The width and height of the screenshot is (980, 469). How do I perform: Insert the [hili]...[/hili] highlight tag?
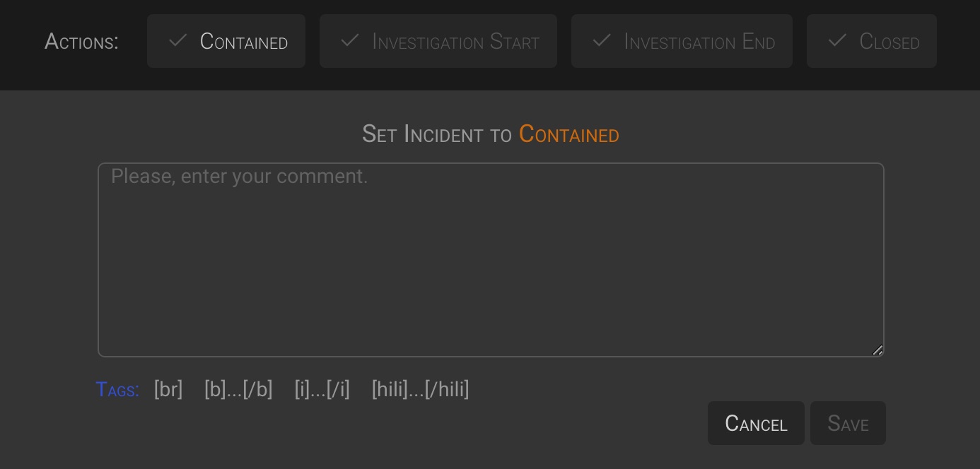click(420, 389)
